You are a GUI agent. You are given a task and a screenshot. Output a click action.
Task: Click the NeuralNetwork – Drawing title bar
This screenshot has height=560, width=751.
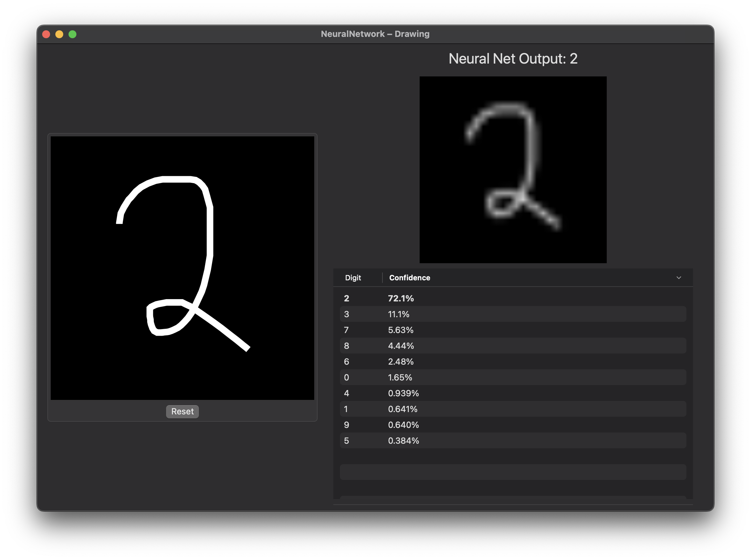(375, 34)
